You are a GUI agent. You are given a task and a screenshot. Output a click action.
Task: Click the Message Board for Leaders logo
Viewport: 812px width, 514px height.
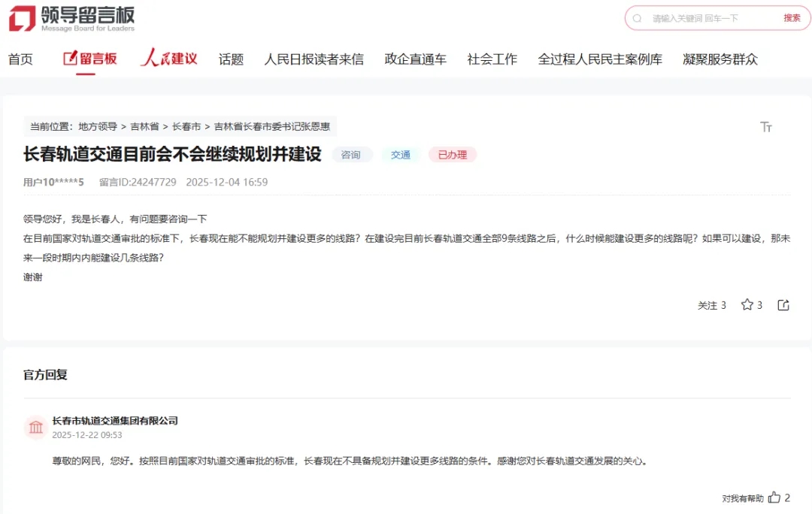72,18
